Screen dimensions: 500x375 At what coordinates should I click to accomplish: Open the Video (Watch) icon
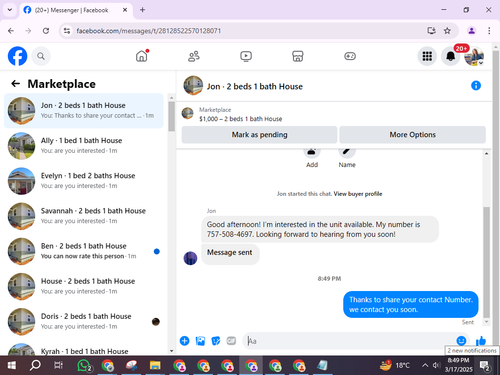pyautogui.click(x=246, y=56)
